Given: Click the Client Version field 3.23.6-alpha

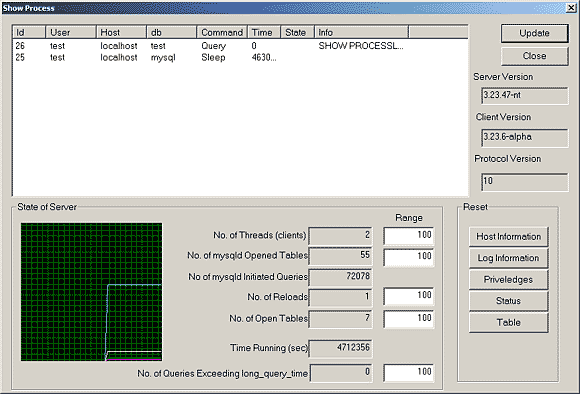Looking at the screenshot, I should tap(525, 138).
